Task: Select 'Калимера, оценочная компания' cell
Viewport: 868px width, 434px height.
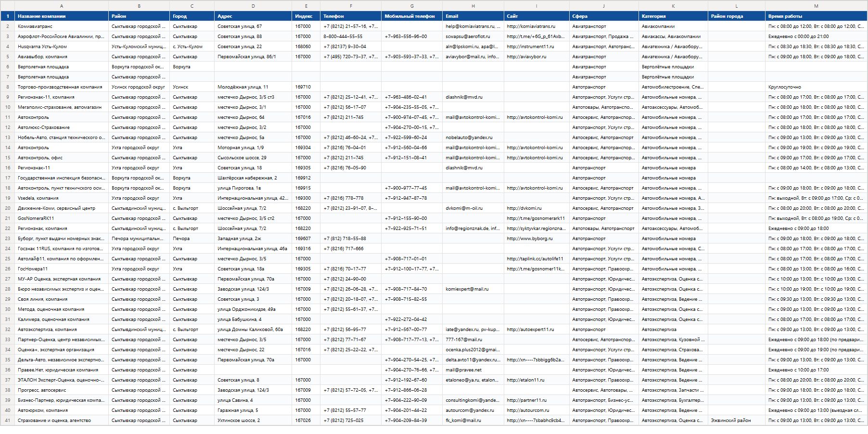Action: pyautogui.click(x=62, y=319)
